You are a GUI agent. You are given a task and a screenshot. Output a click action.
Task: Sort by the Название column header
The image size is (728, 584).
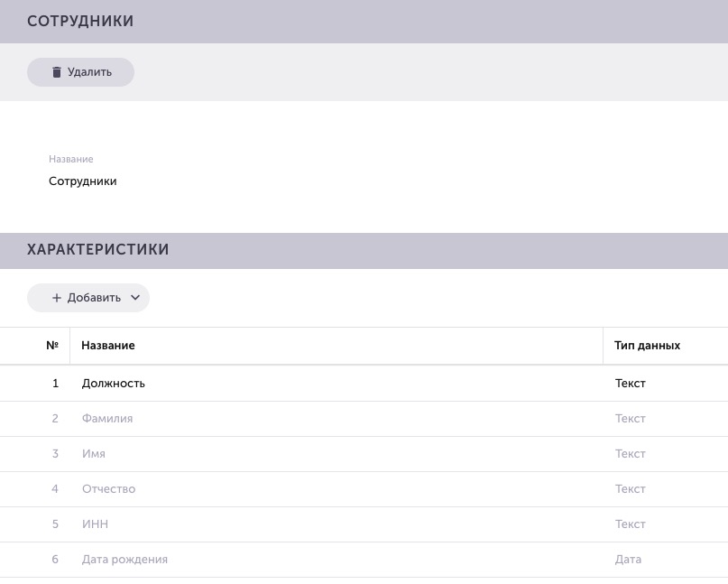tap(108, 345)
